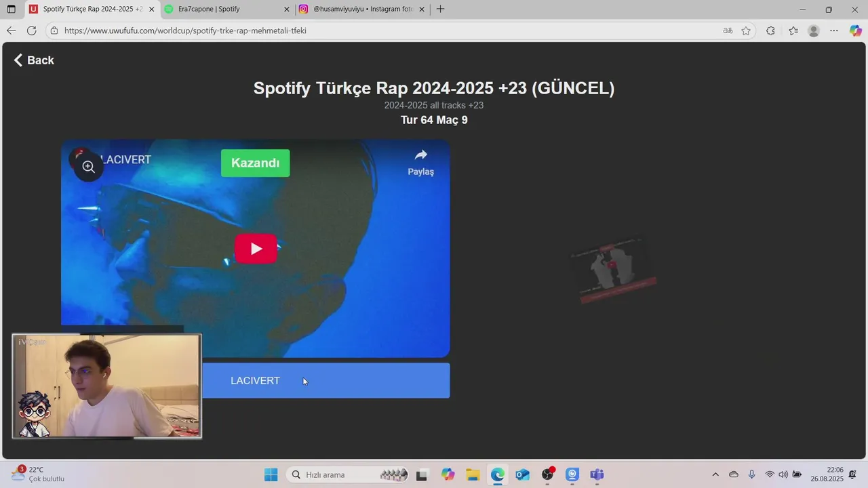The height and width of the screenshot is (488, 868).
Task: Open the faded opponent video thumbnail
Action: [x=613, y=269]
